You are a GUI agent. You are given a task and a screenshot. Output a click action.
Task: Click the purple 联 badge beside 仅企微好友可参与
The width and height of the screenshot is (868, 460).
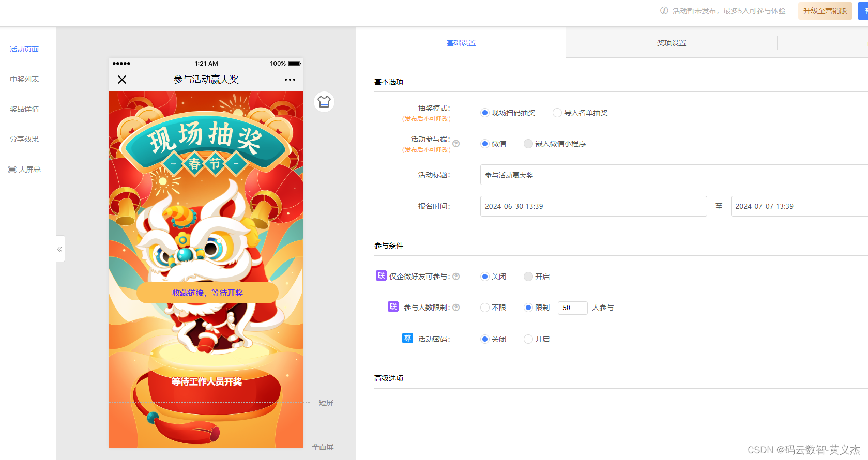tap(381, 275)
